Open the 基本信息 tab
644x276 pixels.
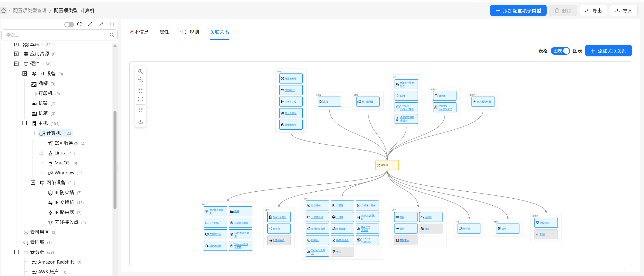point(139,32)
